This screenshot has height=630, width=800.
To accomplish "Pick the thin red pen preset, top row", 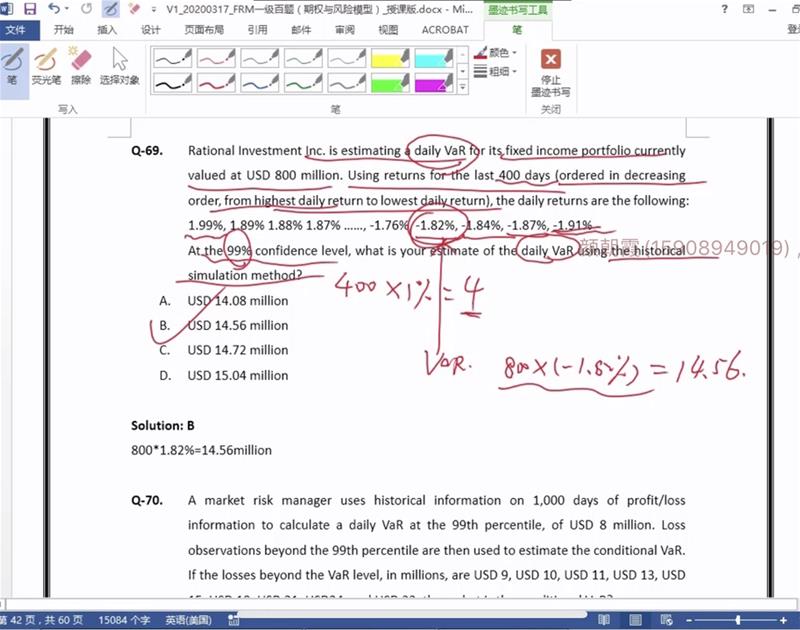I will click(x=216, y=58).
